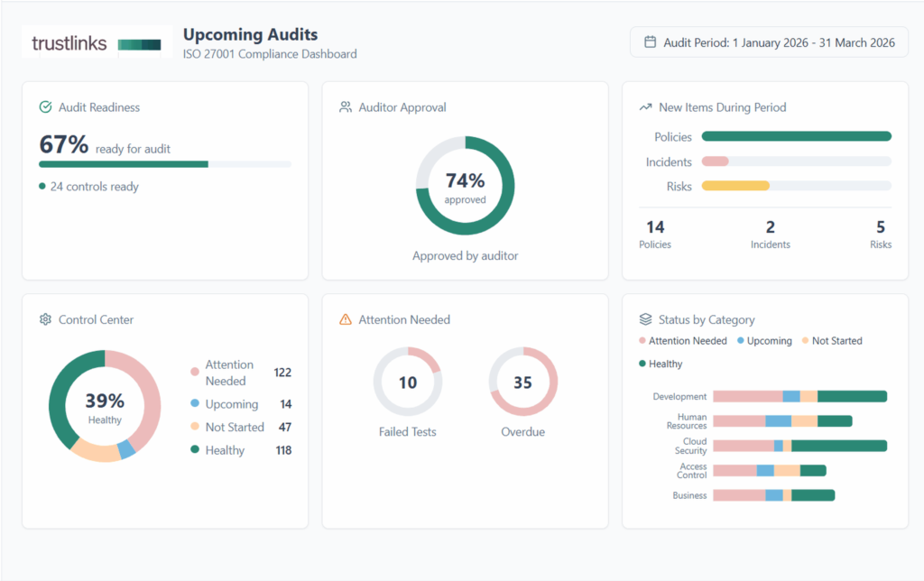
Task: Select the Failed Tests donut chart
Action: click(408, 383)
